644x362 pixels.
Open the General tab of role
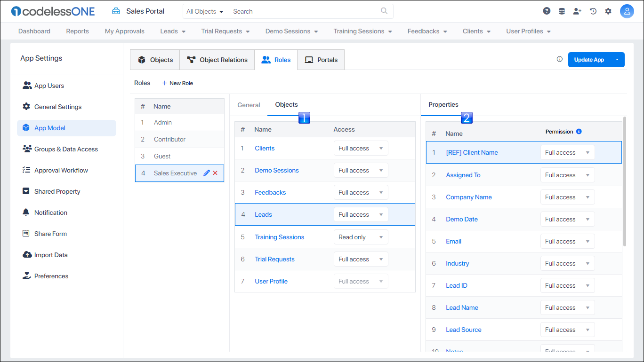point(249,105)
